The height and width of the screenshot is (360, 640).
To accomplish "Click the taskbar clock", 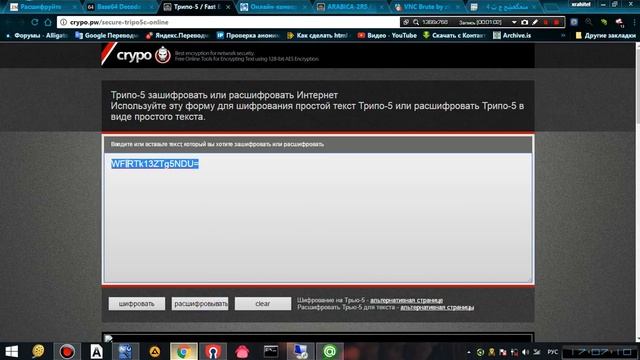I will (601, 352).
